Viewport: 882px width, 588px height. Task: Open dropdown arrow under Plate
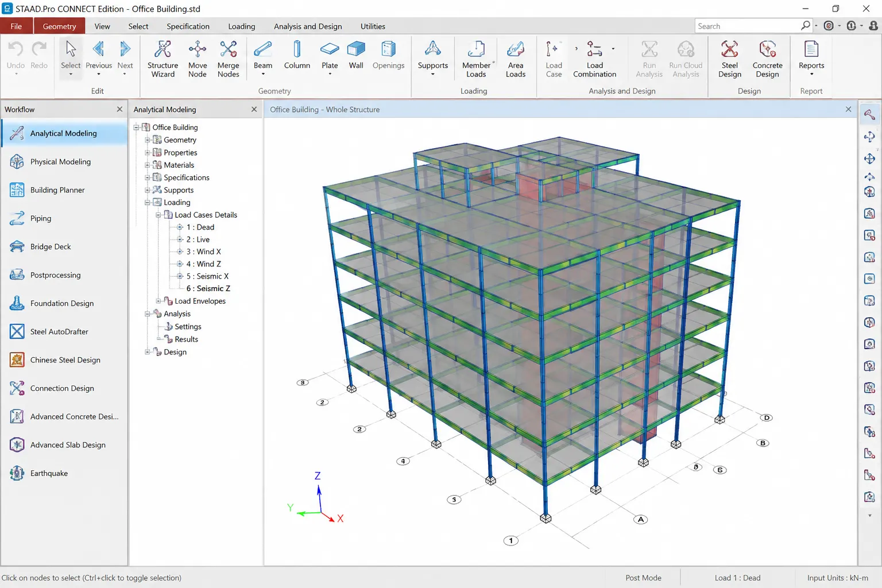click(330, 74)
